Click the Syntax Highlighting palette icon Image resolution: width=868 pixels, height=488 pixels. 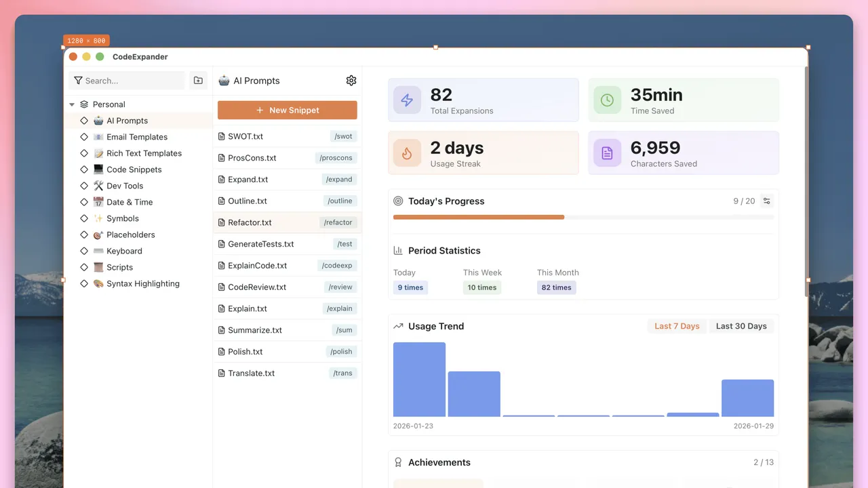pos(98,283)
